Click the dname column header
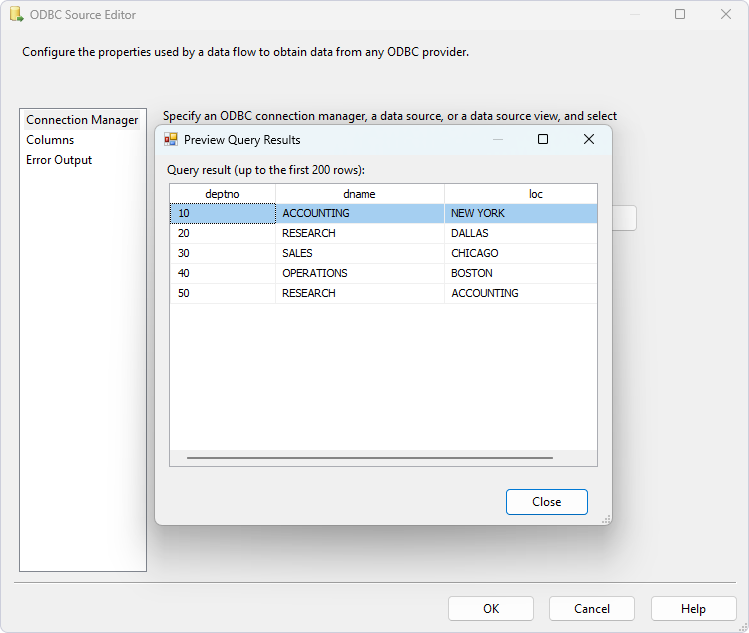The image size is (749, 633). pos(359,194)
